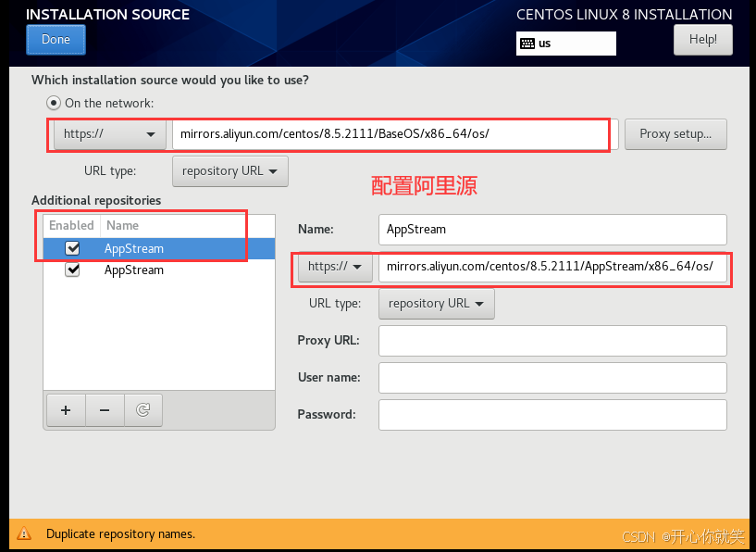Image resolution: width=756 pixels, height=552 pixels.
Task: Click the keyboard layout us indicator
Action: pos(565,44)
